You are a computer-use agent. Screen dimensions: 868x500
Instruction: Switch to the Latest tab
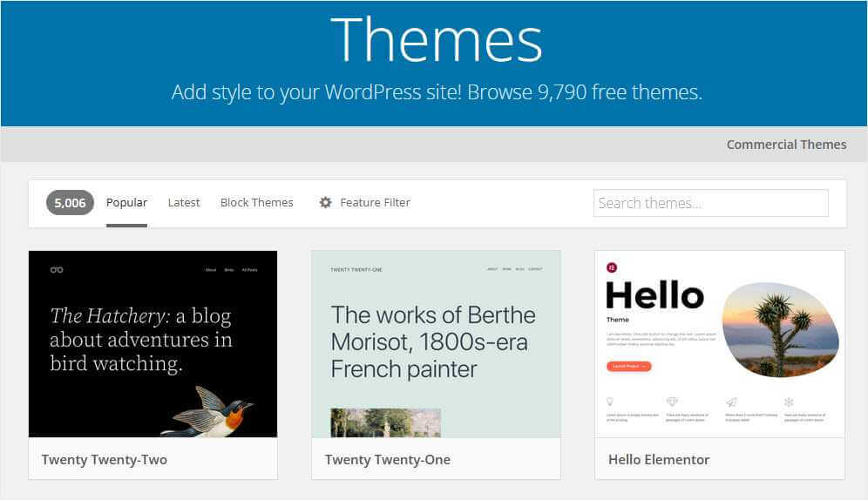pyautogui.click(x=184, y=202)
